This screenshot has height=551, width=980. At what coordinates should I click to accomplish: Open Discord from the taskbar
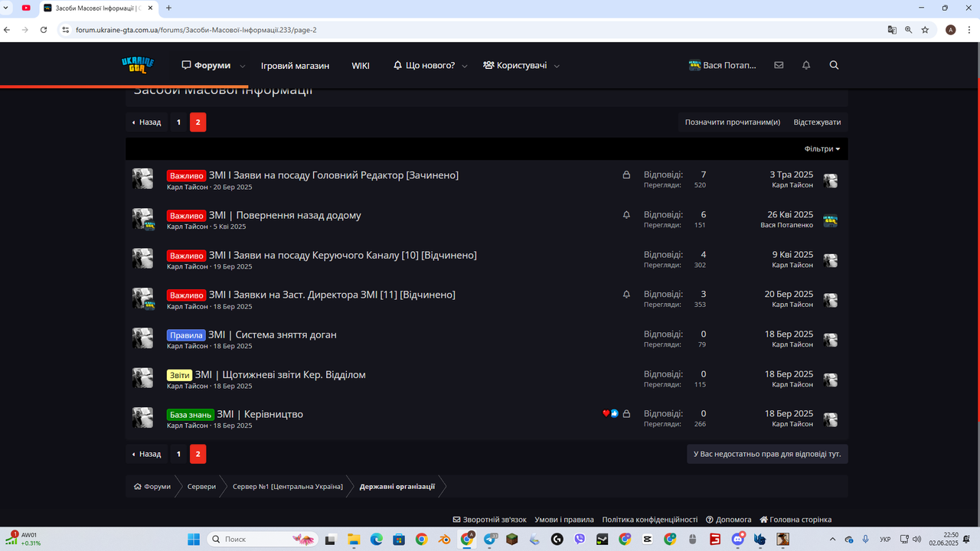(x=738, y=540)
